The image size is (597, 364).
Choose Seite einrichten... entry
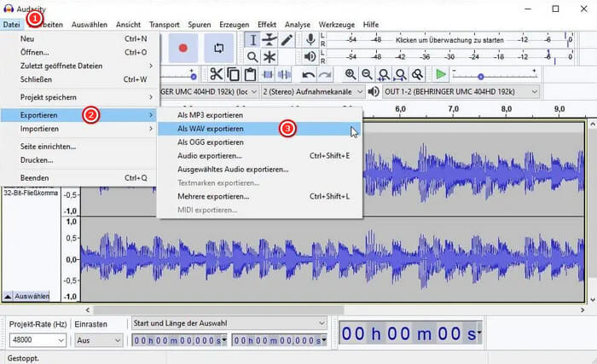tap(78, 147)
